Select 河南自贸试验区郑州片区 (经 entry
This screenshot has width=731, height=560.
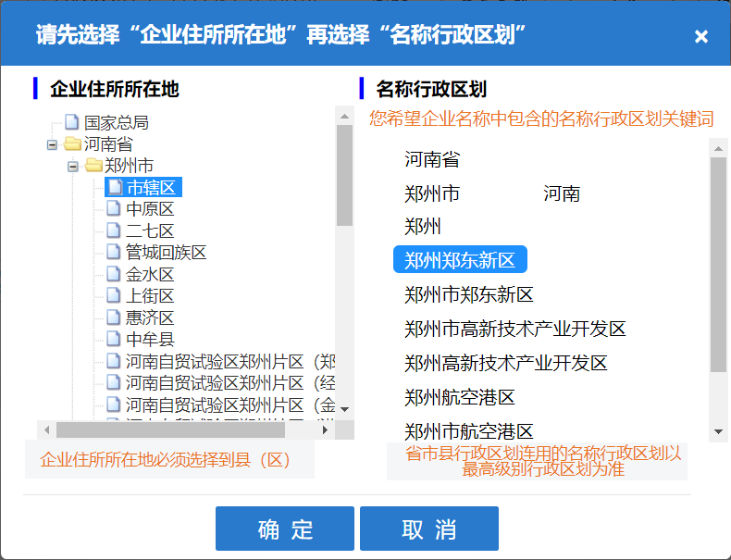pos(230,383)
